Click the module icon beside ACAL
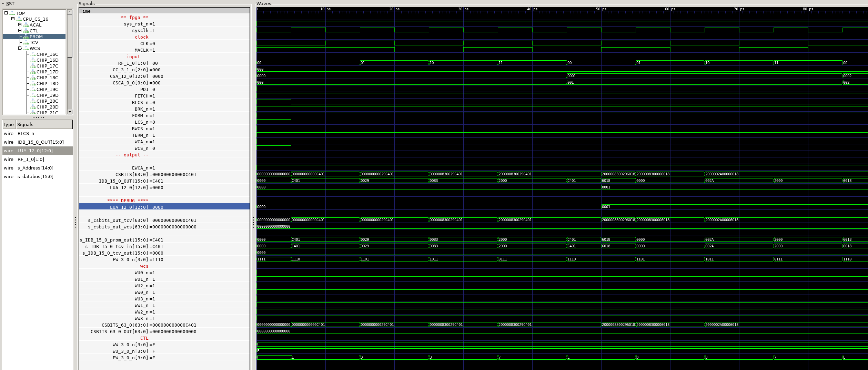This screenshot has width=868, height=370. [26, 25]
